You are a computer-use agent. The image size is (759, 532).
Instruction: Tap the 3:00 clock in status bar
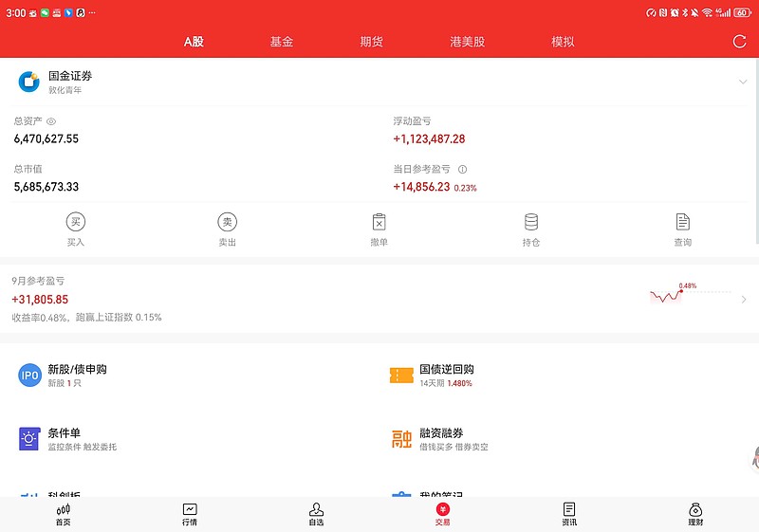tap(15, 13)
